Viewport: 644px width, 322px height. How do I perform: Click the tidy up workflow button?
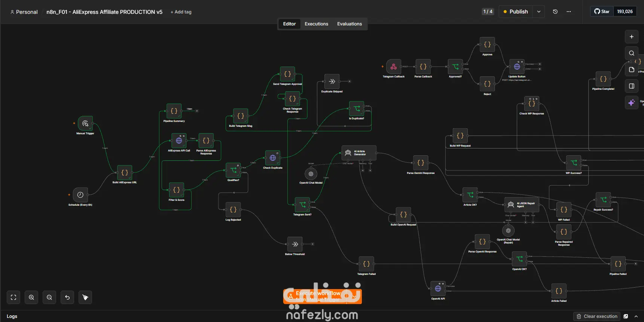[85, 297]
